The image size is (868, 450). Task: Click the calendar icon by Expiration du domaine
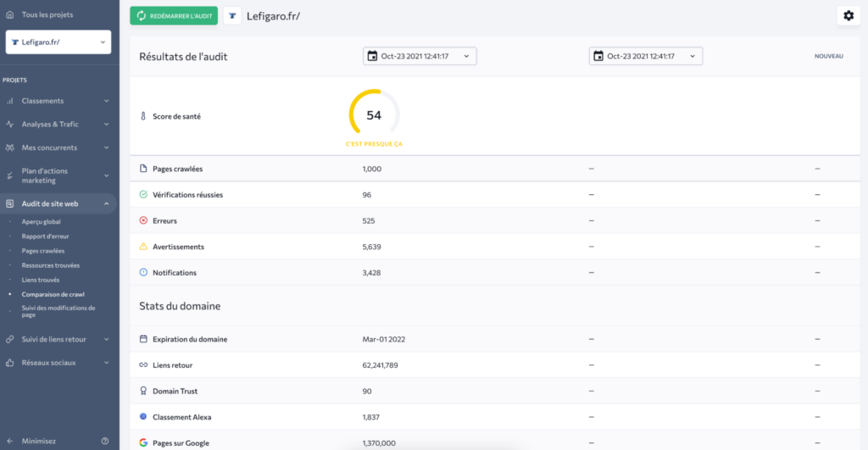(x=143, y=339)
